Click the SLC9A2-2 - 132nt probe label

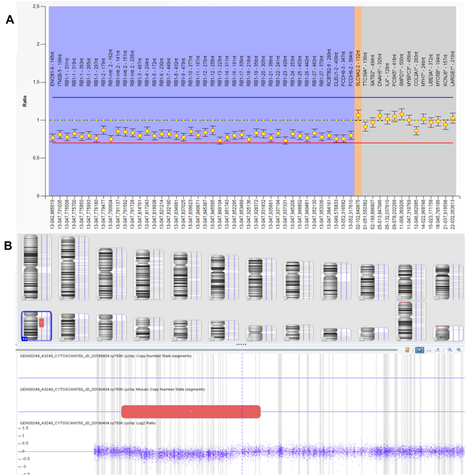click(x=358, y=68)
